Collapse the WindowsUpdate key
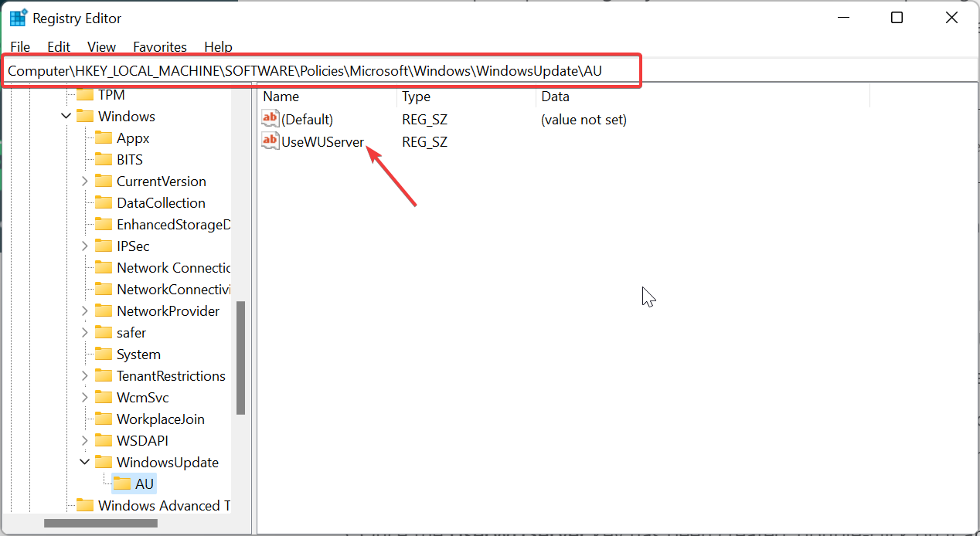 click(x=85, y=463)
